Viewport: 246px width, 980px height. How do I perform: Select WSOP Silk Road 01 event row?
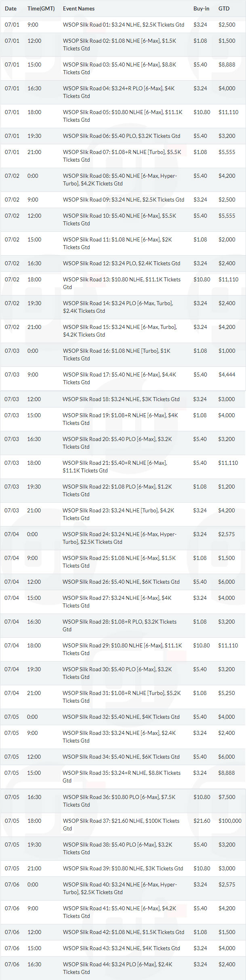pyautogui.click(x=123, y=25)
